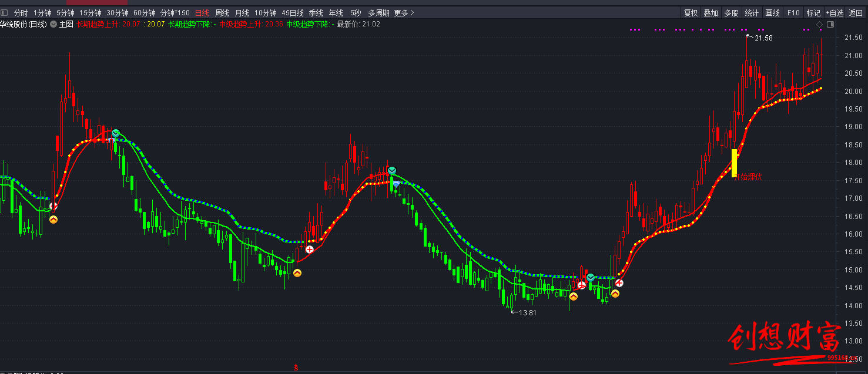Open the 复权 adjustment menu

(x=691, y=13)
